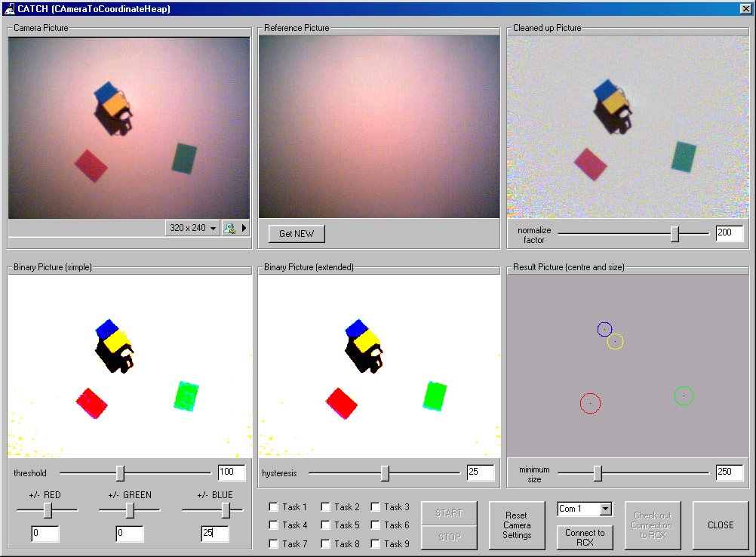Click the Connect to RCX button
756x557 pixels.
tap(585, 537)
